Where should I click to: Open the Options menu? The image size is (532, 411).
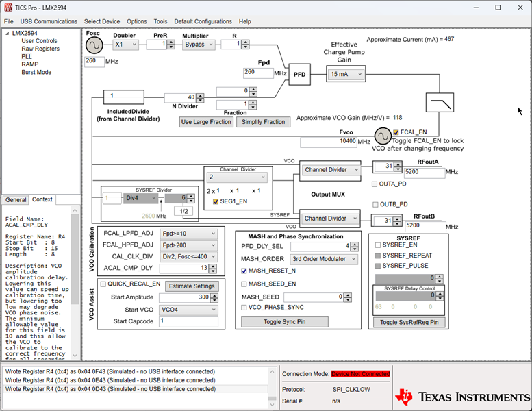tap(137, 21)
